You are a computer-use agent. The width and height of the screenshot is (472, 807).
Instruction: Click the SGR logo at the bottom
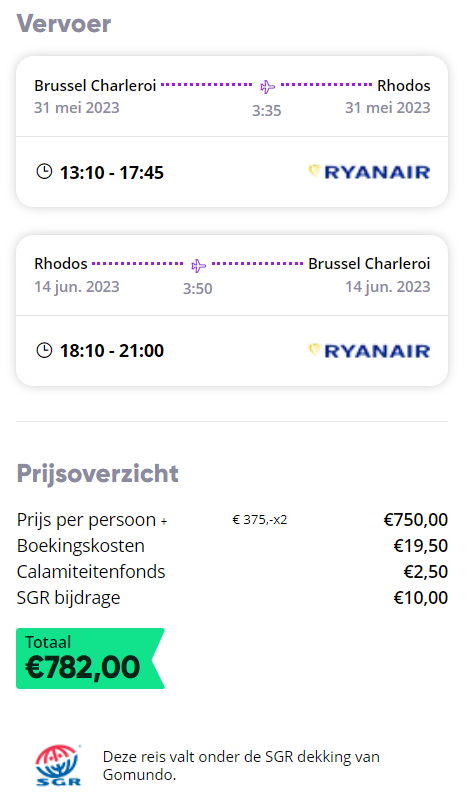(x=58, y=765)
